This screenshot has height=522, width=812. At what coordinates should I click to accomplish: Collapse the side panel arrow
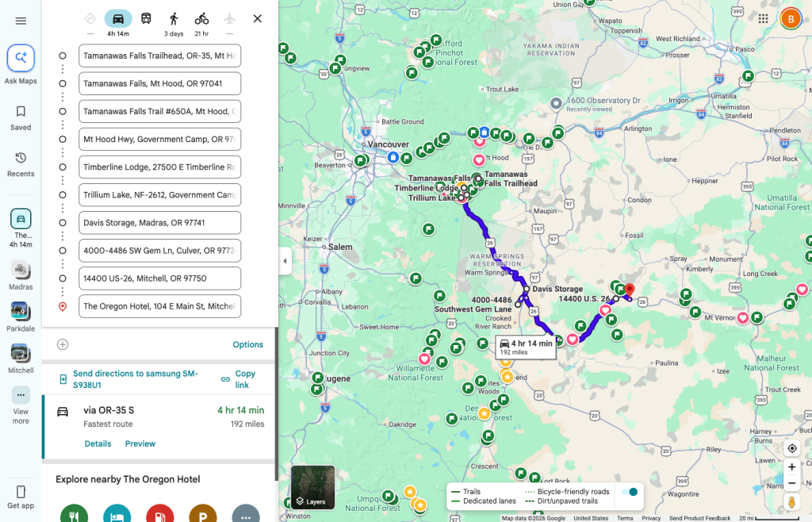[x=285, y=261]
